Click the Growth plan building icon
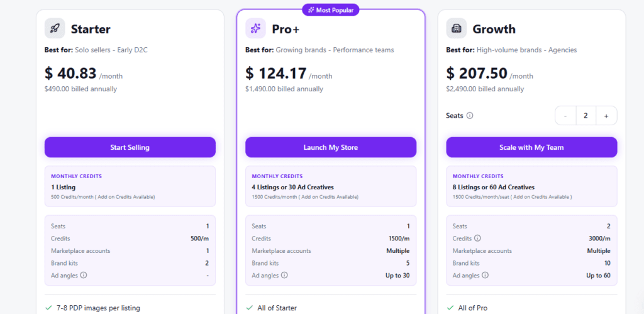The height and width of the screenshot is (314, 644). pyautogui.click(x=457, y=28)
